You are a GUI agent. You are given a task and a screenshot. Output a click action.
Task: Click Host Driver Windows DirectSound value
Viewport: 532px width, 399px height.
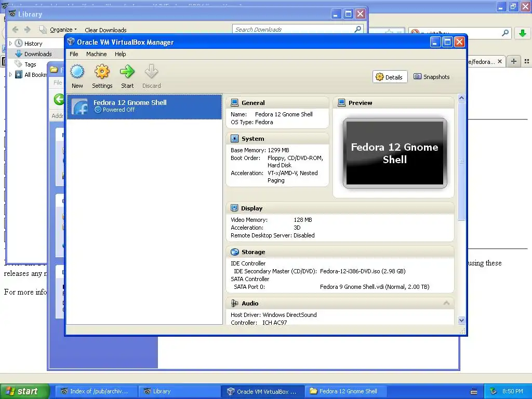click(289, 314)
